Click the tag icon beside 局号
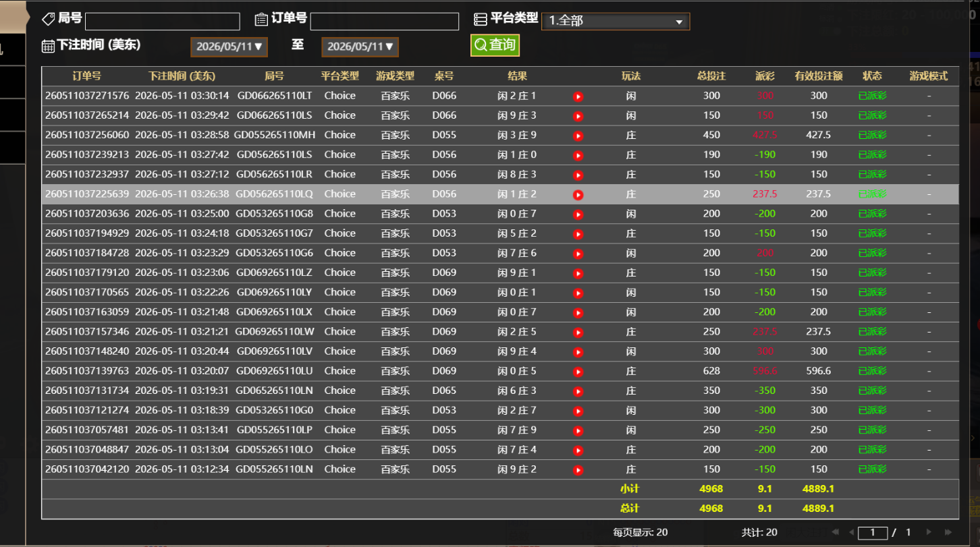This screenshot has width=980, height=547. point(49,19)
